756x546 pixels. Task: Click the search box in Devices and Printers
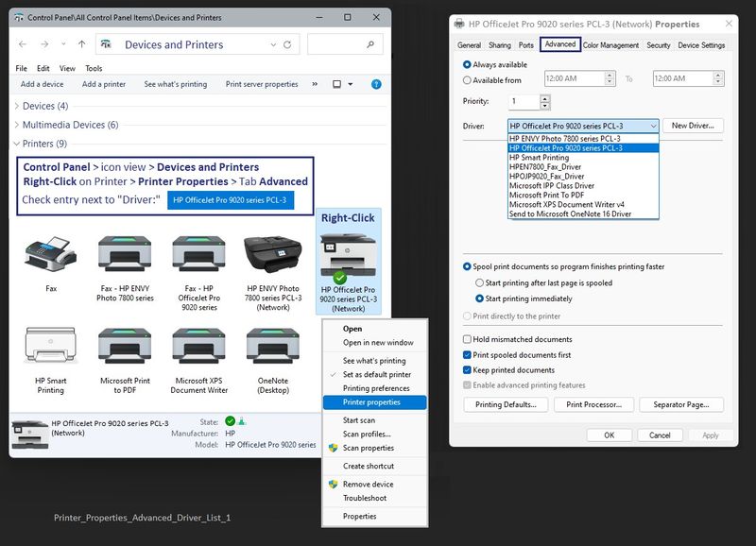coord(344,44)
